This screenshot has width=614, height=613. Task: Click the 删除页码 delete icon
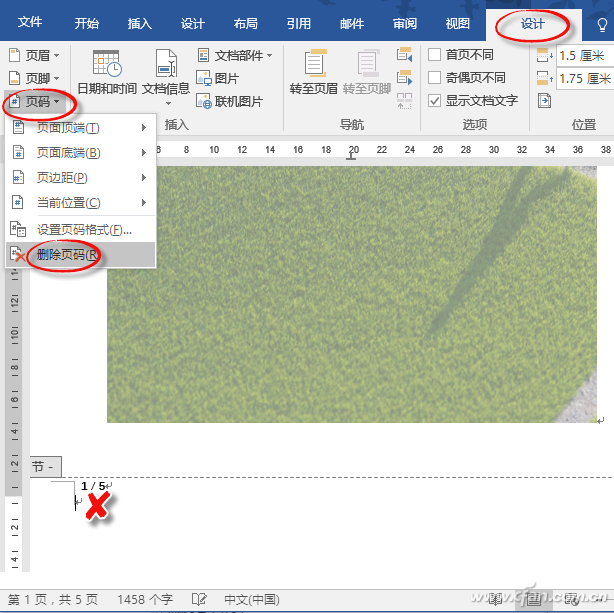pyautogui.click(x=18, y=254)
